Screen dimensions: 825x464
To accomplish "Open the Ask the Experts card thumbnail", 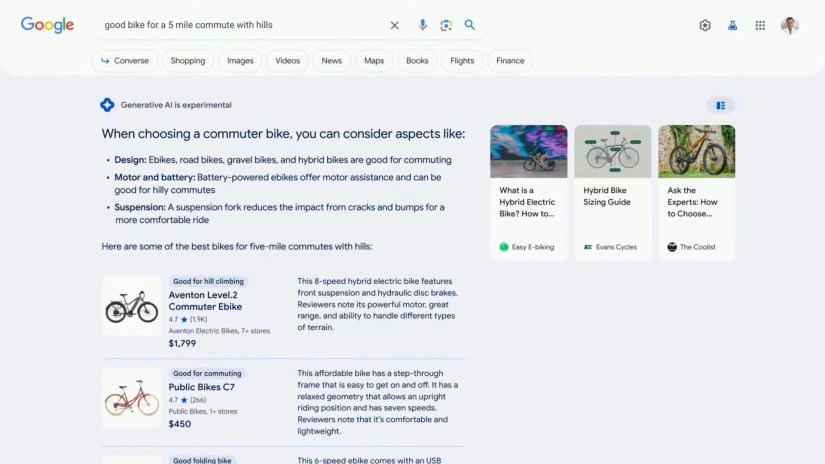I will [x=697, y=152].
